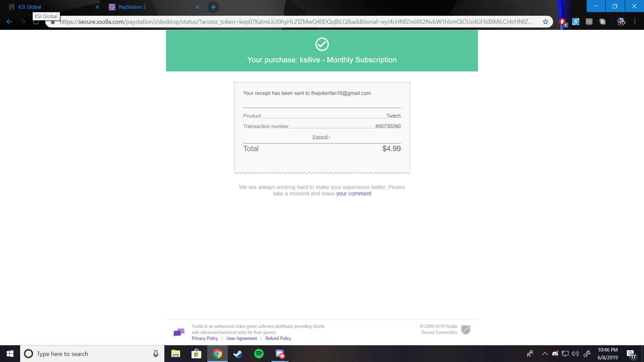Open the Windows Start menu
This screenshot has height=362, width=644.
[10, 354]
